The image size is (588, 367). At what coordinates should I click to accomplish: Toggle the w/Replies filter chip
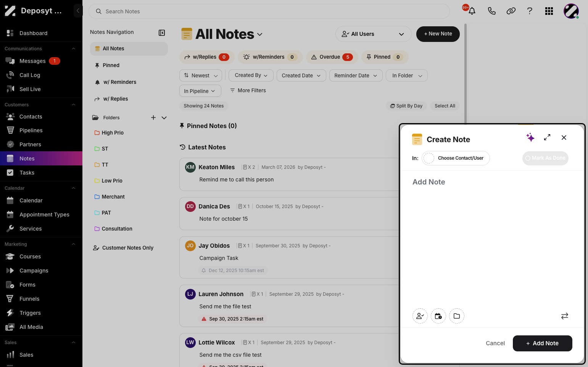[206, 57]
